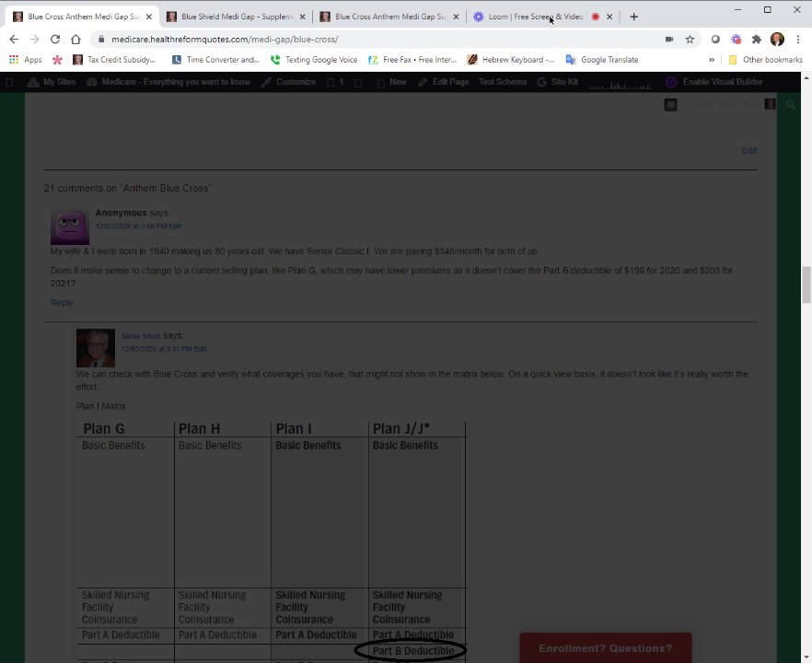Click Customize in the WordPress admin bar

[x=288, y=82]
